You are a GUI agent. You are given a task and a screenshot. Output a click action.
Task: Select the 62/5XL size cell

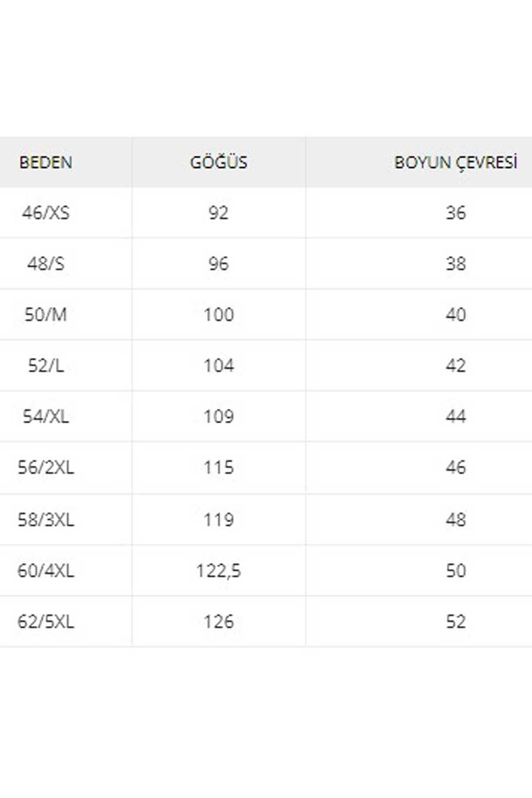(46, 622)
